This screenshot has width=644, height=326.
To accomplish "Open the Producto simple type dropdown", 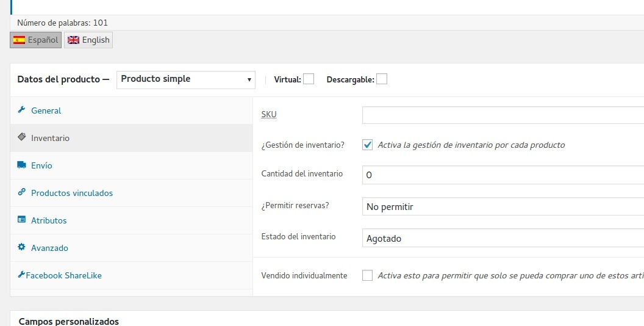I will [185, 80].
